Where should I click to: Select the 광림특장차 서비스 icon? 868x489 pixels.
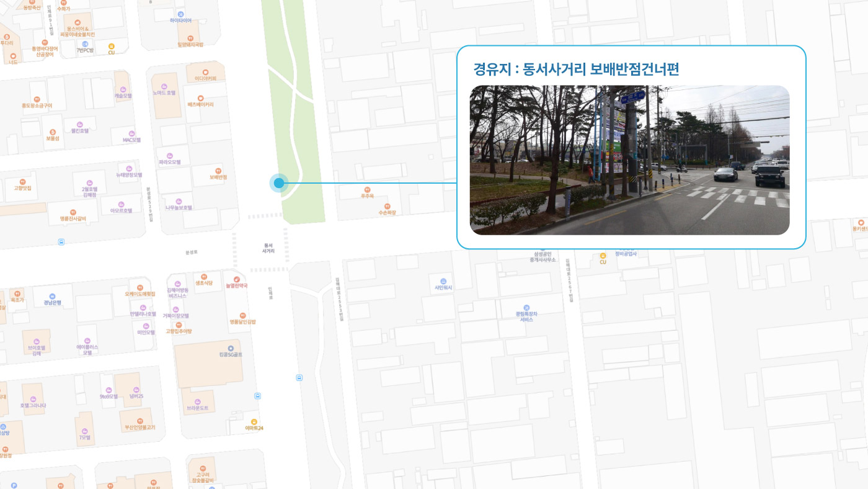(526, 307)
